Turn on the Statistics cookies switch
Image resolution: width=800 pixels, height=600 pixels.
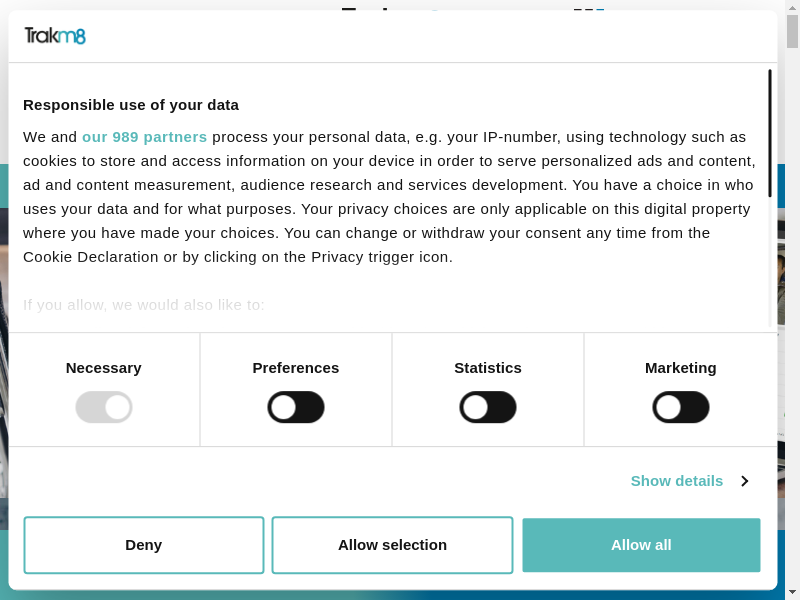488,407
